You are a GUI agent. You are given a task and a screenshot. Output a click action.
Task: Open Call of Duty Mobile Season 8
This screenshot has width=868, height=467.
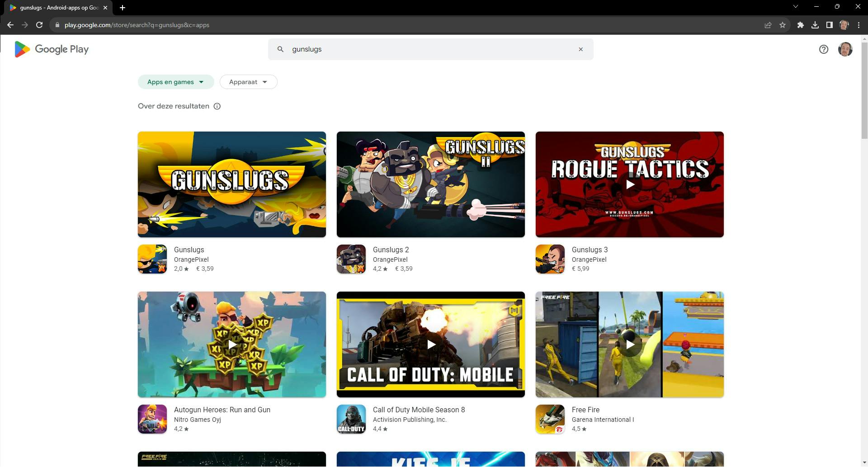click(419, 410)
